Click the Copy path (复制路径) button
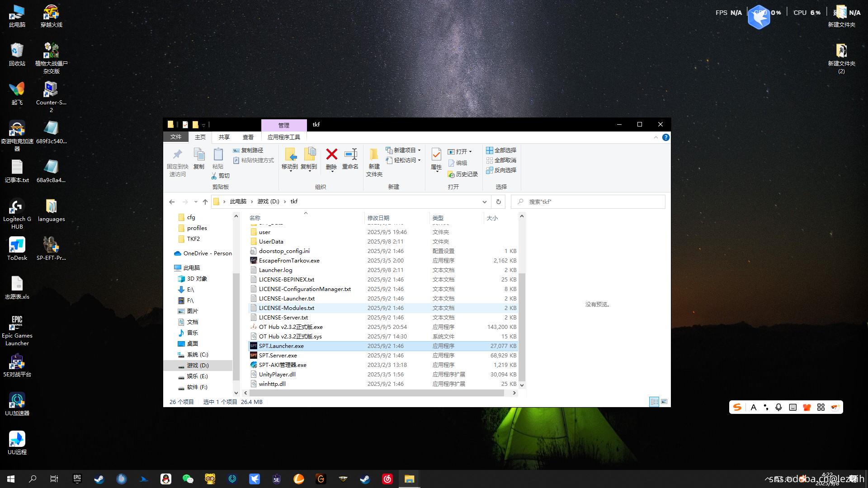 pyautogui.click(x=248, y=150)
